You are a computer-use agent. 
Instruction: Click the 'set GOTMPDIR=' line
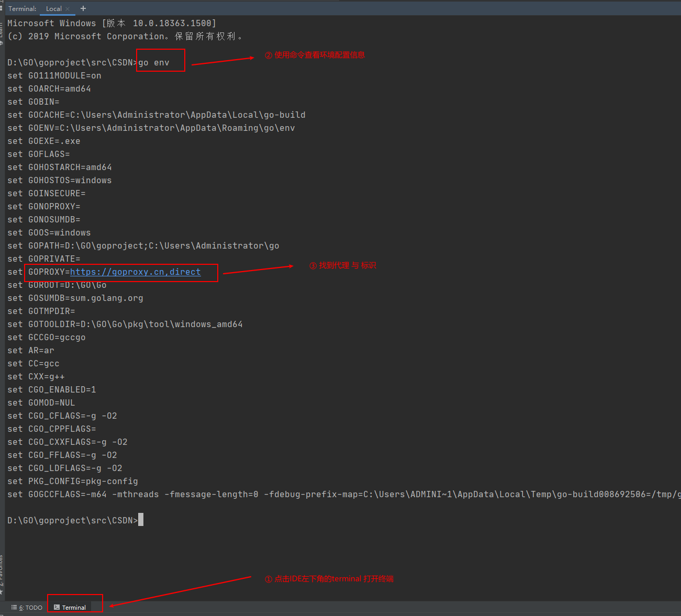tap(41, 311)
